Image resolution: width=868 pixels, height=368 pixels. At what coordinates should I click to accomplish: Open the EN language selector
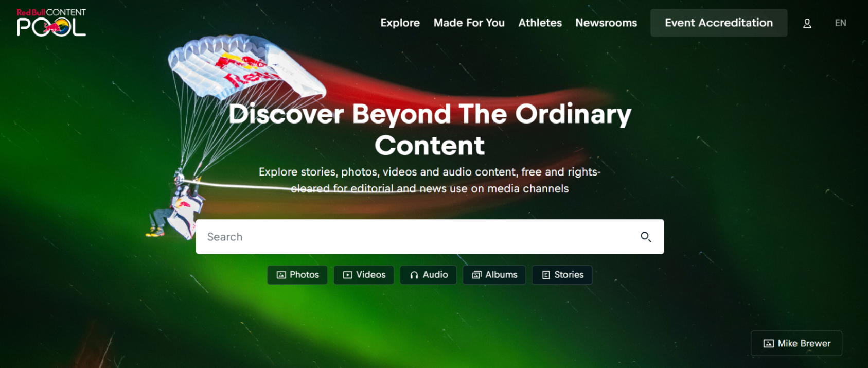click(x=840, y=23)
